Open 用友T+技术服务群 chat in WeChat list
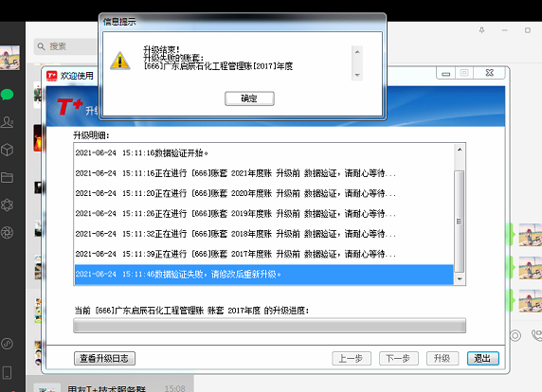Image resolution: width=542 pixels, height=392 pixels. [110, 384]
